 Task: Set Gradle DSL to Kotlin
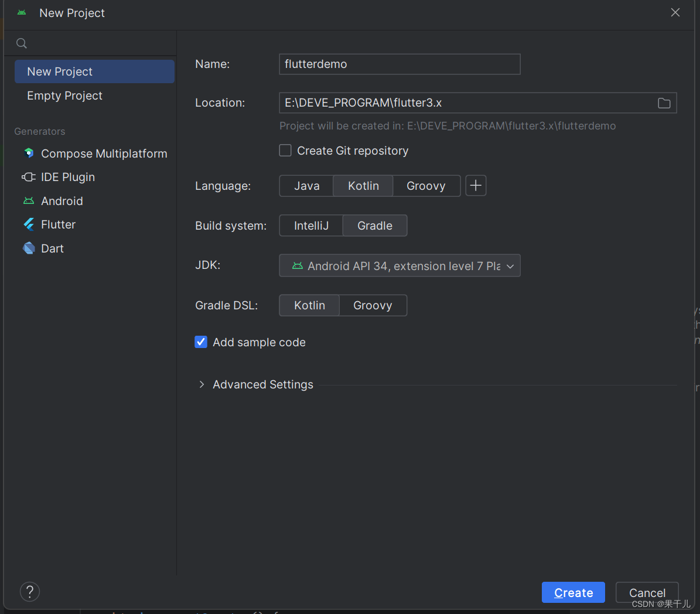point(309,305)
